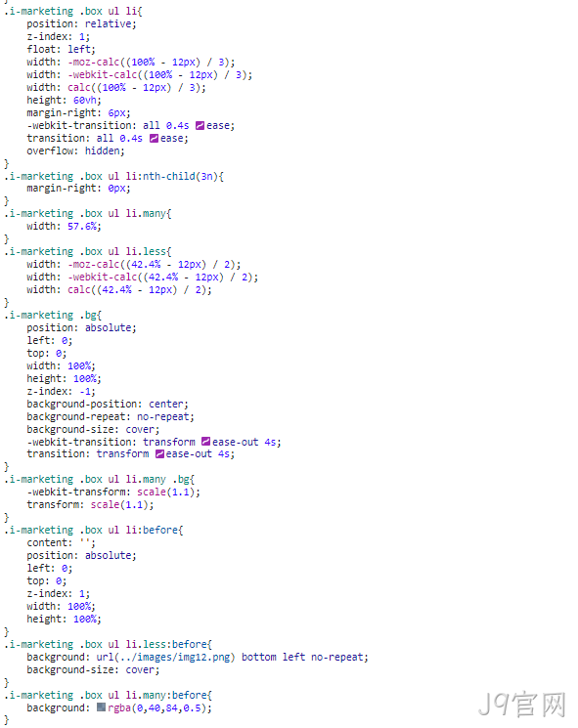Click the position relative value
This screenshot has width=578, height=728.
click(x=109, y=24)
